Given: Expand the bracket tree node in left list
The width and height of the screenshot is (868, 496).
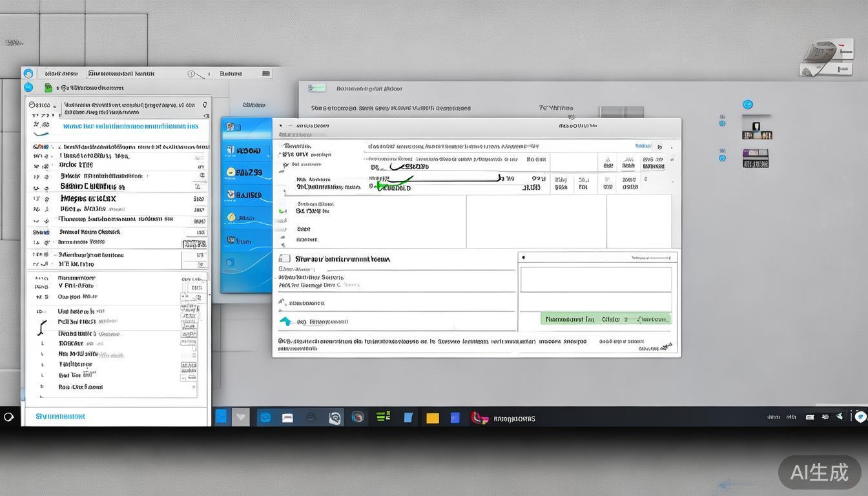Looking at the screenshot, I should pyautogui.click(x=43, y=327).
